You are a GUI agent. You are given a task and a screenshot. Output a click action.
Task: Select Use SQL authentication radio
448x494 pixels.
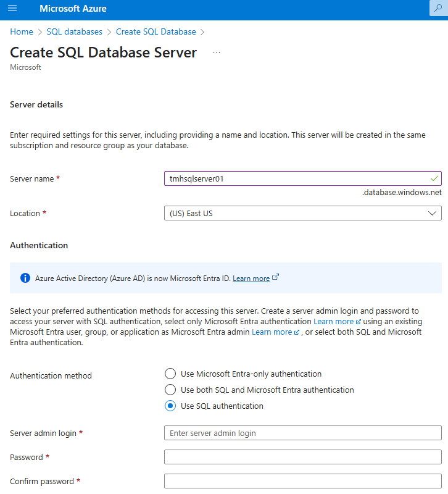[170, 406]
